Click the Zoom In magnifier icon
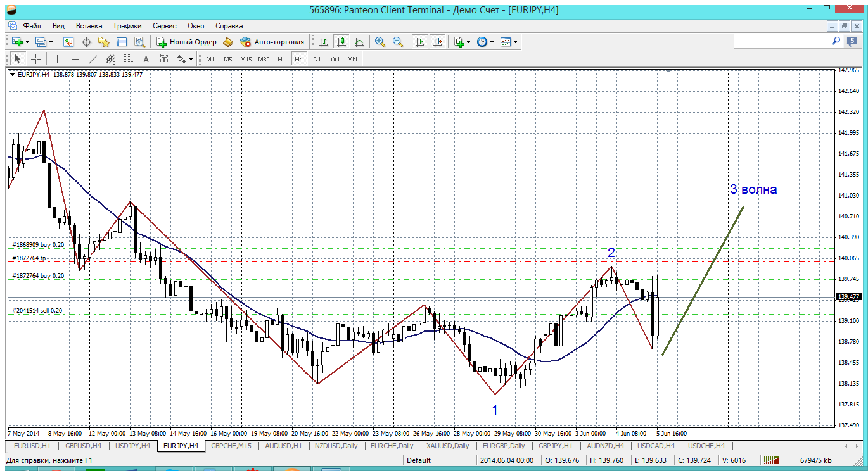This screenshot has width=868, height=471. click(x=380, y=42)
